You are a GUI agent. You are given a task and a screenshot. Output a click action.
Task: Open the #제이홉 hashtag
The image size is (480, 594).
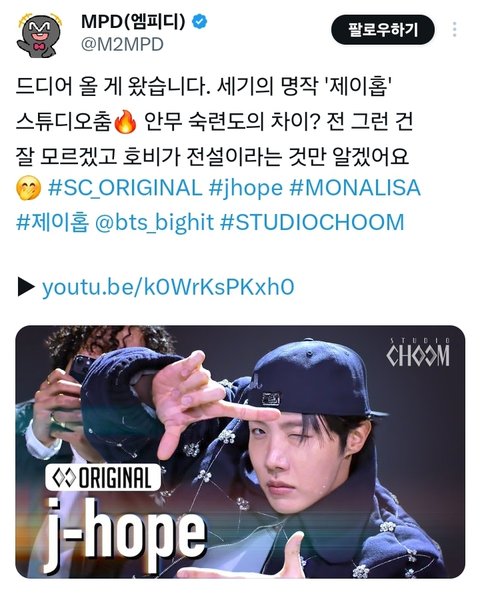(x=53, y=222)
